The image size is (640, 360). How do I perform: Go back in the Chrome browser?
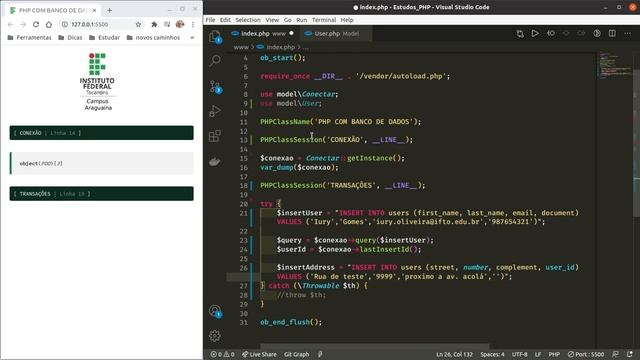pyautogui.click(x=11, y=24)
